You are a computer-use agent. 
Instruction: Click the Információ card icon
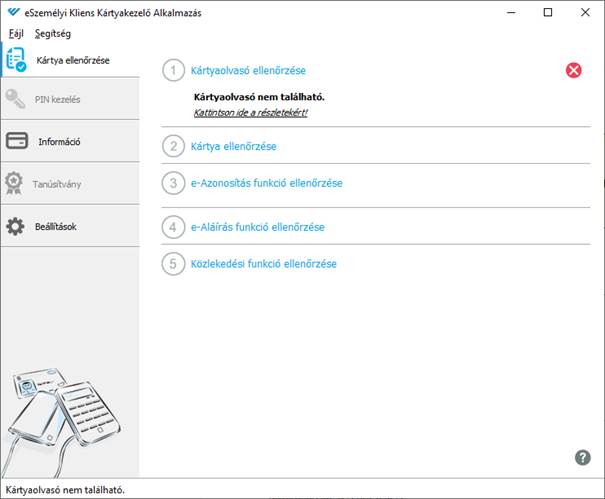tap(17, 141)
